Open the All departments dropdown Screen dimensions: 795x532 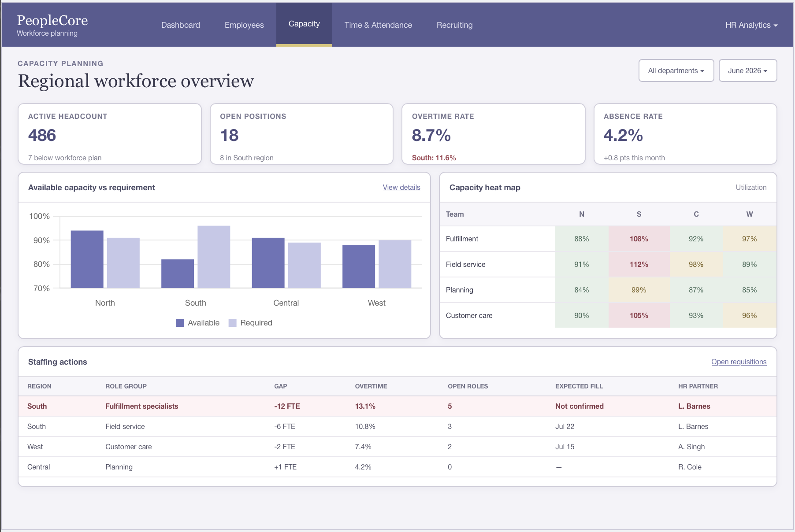[x=676, y=70]
